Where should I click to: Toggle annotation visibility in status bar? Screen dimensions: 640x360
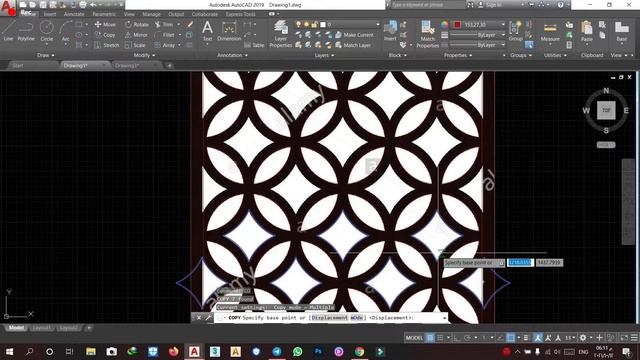538,338
